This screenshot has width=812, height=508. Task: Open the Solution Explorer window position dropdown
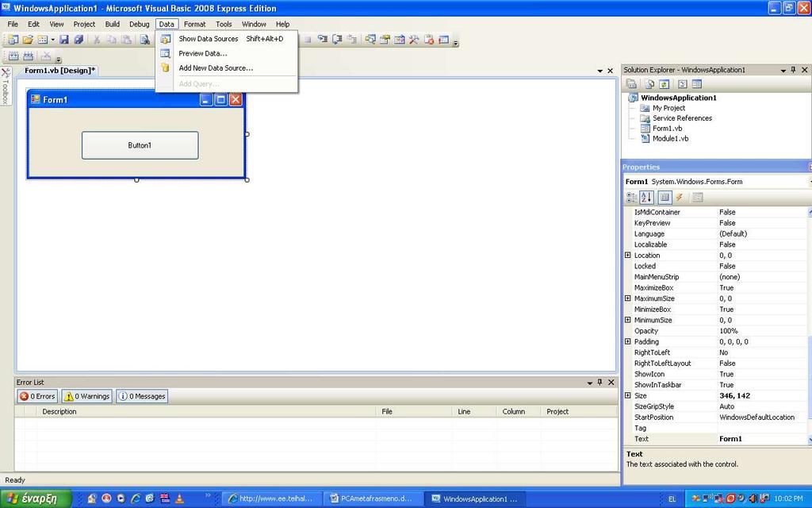(x=783, y=70)
